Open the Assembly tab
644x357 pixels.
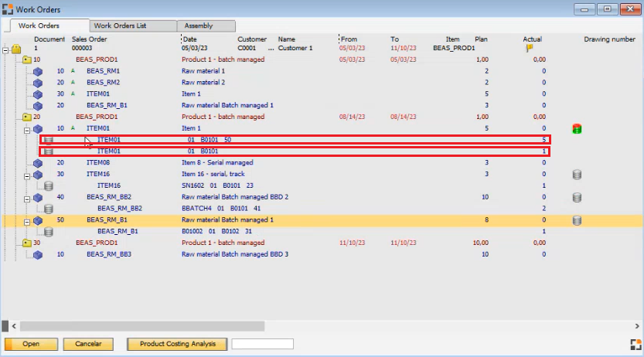199,25
